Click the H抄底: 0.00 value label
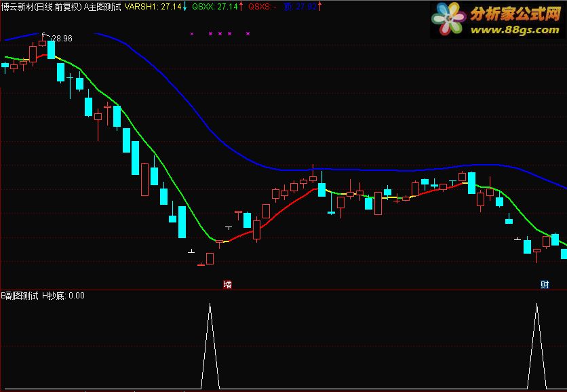Image resolution: width=567 pixels, height=392 pixels. (63, 296)
